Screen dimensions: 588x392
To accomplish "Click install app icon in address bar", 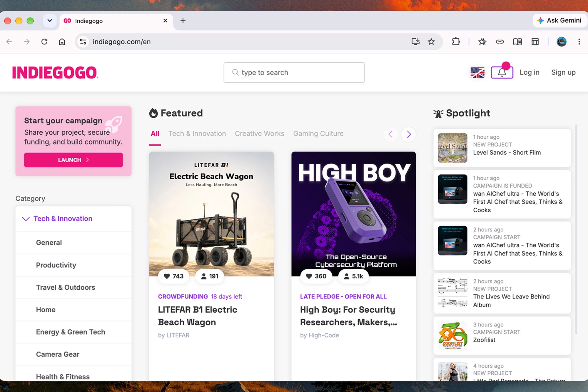I will (x=415, y=42).
